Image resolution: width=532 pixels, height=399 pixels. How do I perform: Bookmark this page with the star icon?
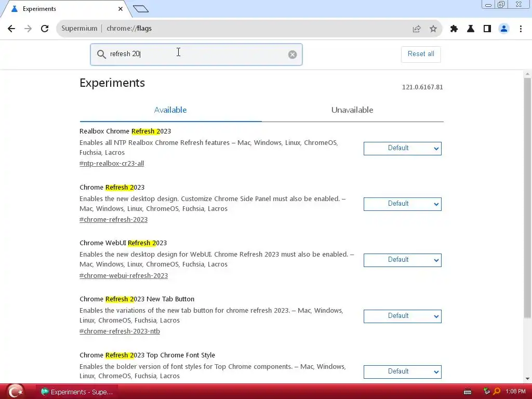(433, 29)
